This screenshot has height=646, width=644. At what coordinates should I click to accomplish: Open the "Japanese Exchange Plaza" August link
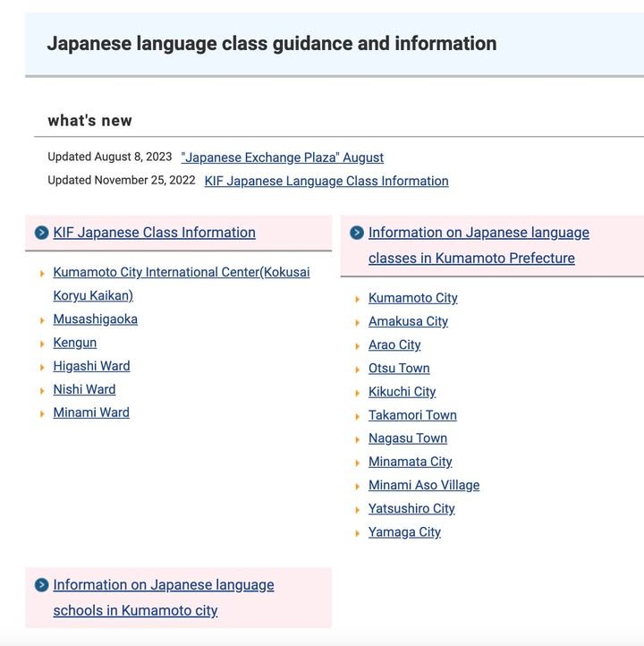(x=282, y=157)
